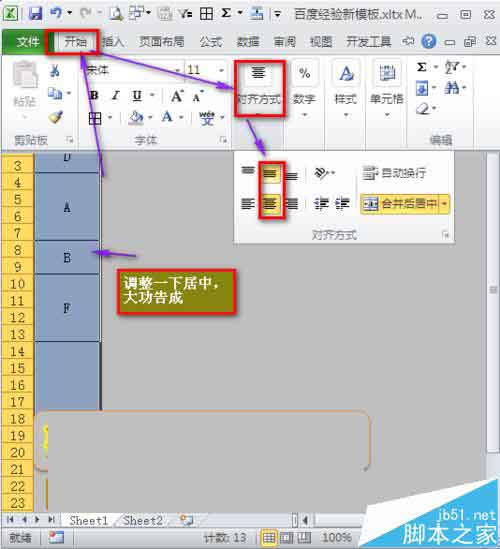Switch to the 公式 Formulas tab

tap(211, 42)
